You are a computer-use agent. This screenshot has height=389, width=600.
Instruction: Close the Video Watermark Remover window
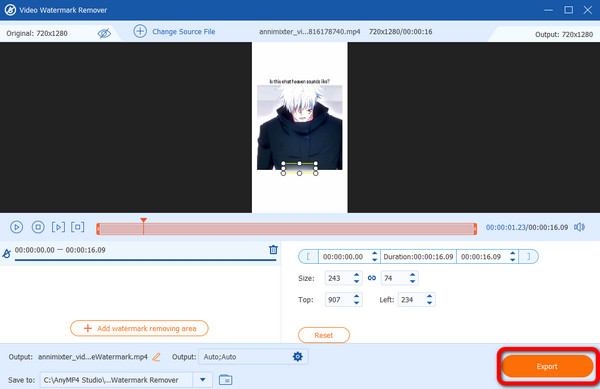(x=588, y=10)
